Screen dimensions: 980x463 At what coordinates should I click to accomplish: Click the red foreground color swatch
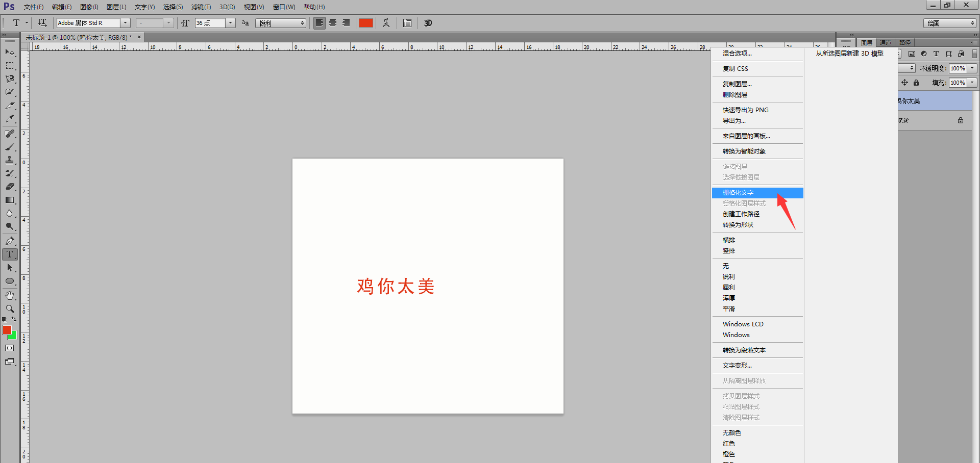point(7,329)
